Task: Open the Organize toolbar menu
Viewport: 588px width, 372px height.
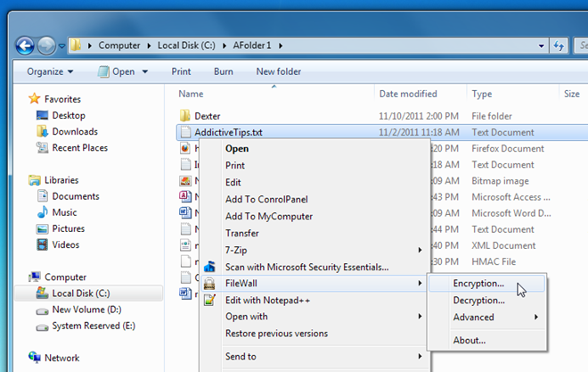Action: coord(50,71)
